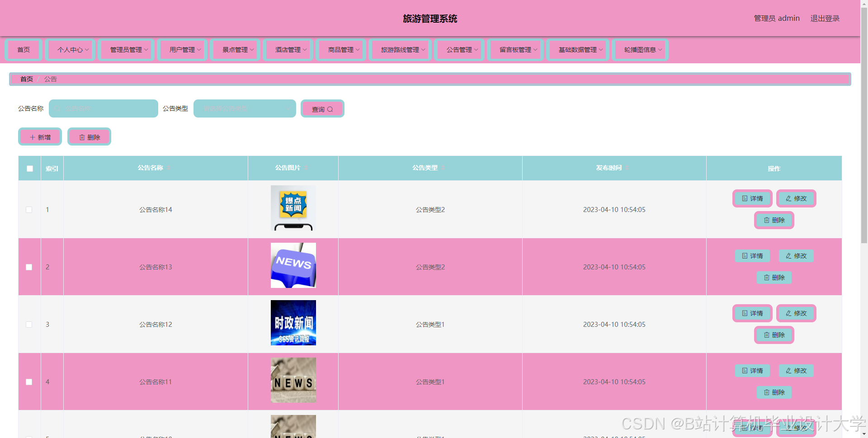Open the 轮播图信息 menu
The width and height of the screenshot is (868, 438).
[640, 50]
